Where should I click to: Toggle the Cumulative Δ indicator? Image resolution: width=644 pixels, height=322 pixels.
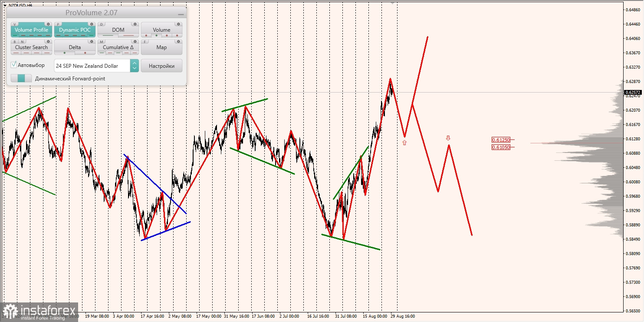coord(118,47)
